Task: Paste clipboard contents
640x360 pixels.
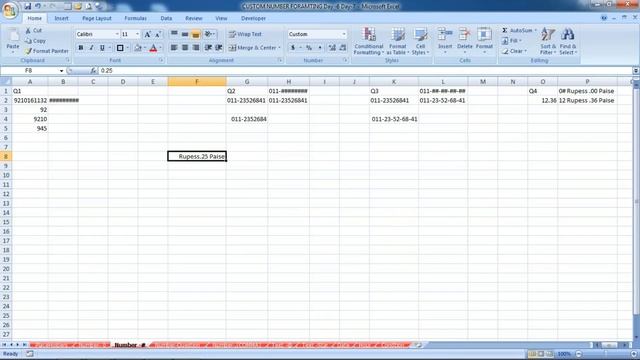Action: coord(13,41)
